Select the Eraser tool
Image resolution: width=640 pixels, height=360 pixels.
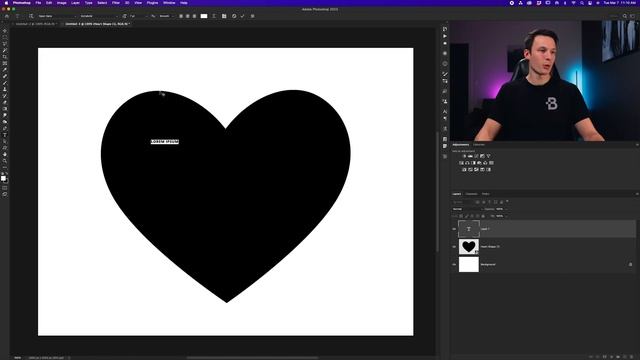(5, 102)
